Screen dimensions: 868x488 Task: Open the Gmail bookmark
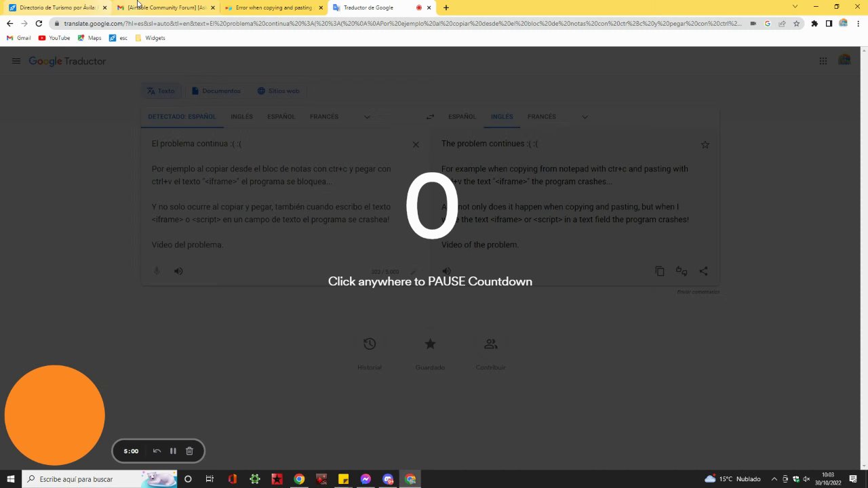tap(19, 38)
